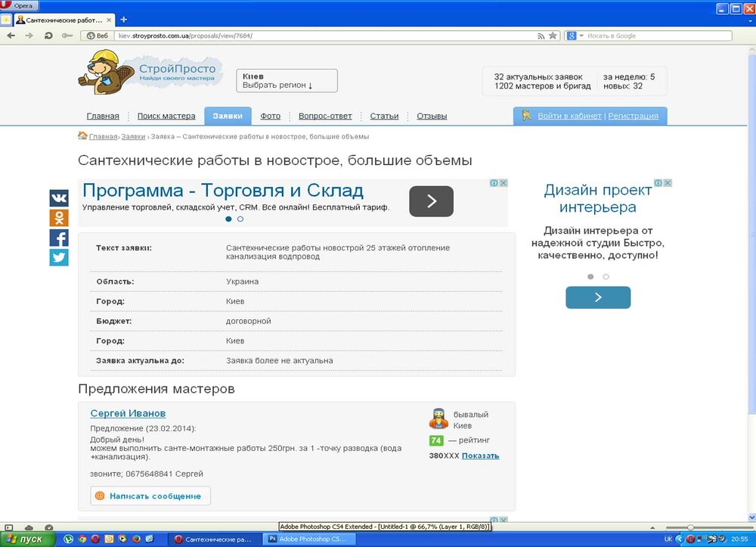The height and width of the screenshot is (547, 756).
Task: Open the Главная menu item
Action: pyautogui.click(x=103, y=116)
